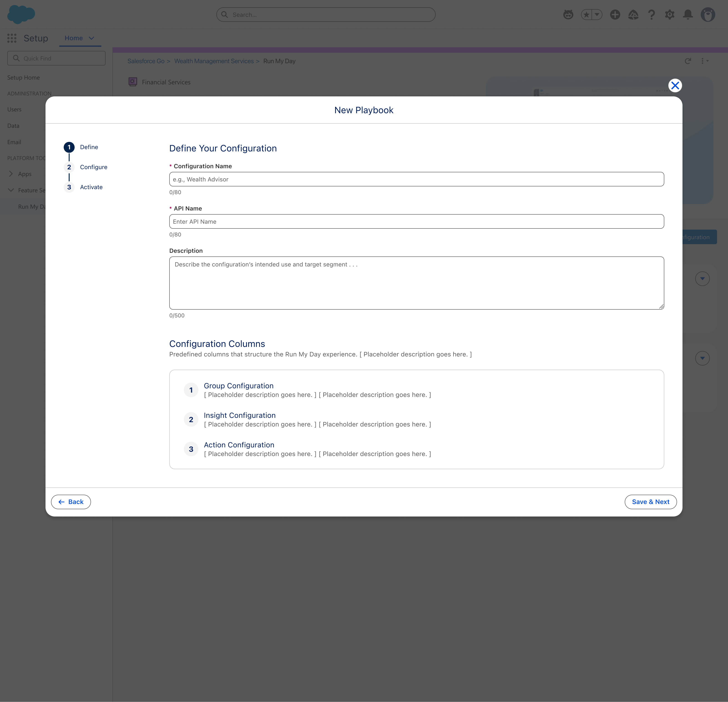This screenshot has width=728, height=702.
Task: Click the Back button
Action: (71, 502)
